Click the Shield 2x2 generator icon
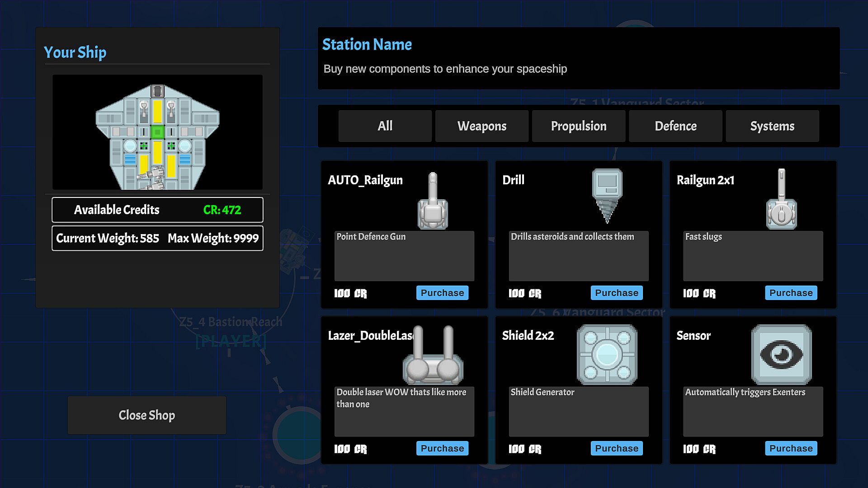 click(607, 355)
